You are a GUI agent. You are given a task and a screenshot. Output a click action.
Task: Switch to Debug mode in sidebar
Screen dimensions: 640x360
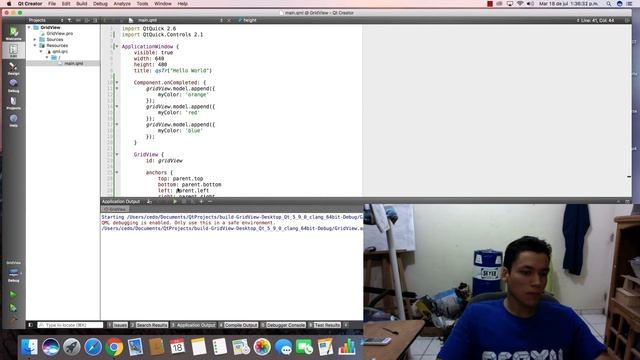pos(13,85)
